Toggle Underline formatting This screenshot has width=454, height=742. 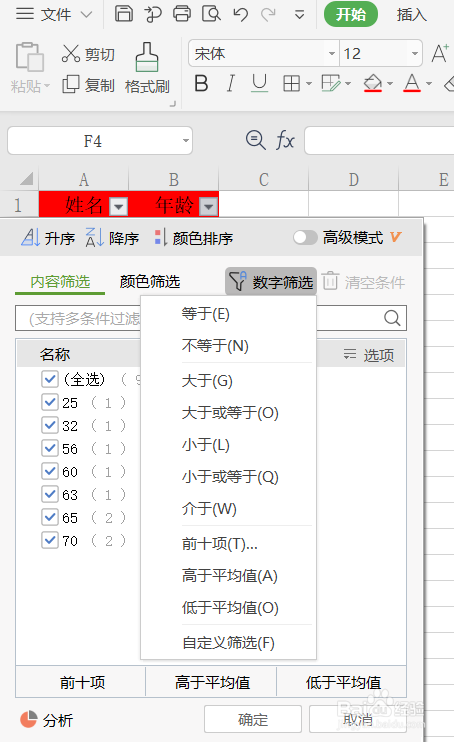click(259, 83)
